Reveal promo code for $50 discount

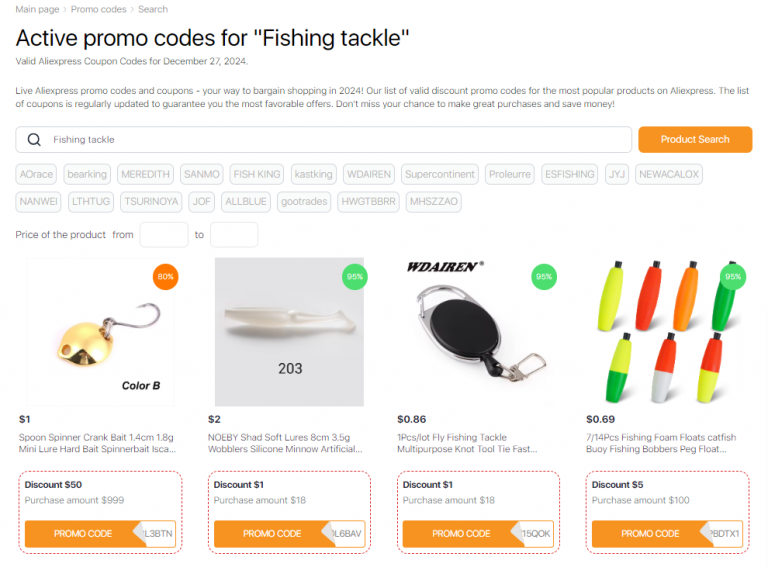(84, 534)
